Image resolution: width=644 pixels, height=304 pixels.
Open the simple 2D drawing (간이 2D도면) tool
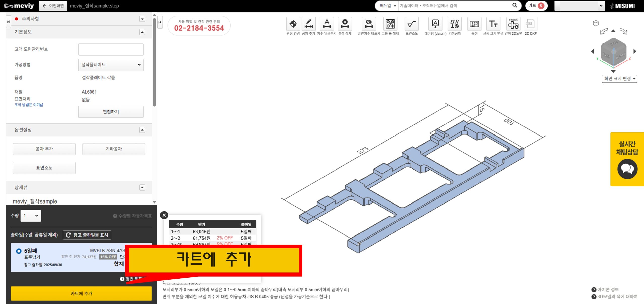click(x=513, y=24)
